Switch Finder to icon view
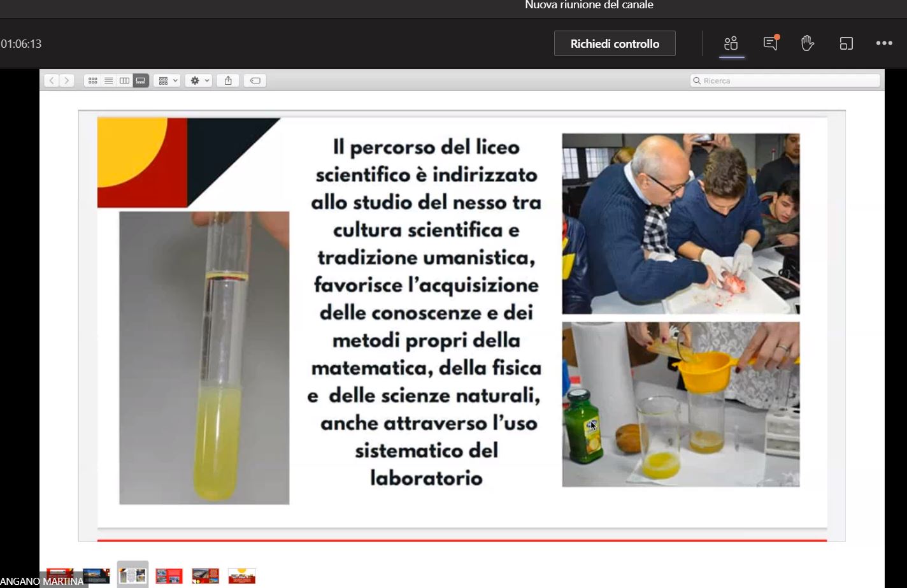Screen dimensions: 907x588 click(x=92, y=80)
